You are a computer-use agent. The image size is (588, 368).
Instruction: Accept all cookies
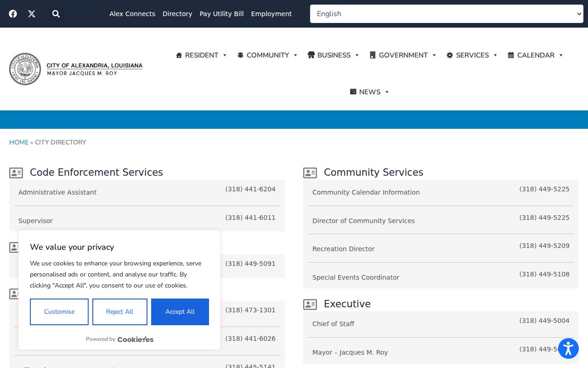180,312
